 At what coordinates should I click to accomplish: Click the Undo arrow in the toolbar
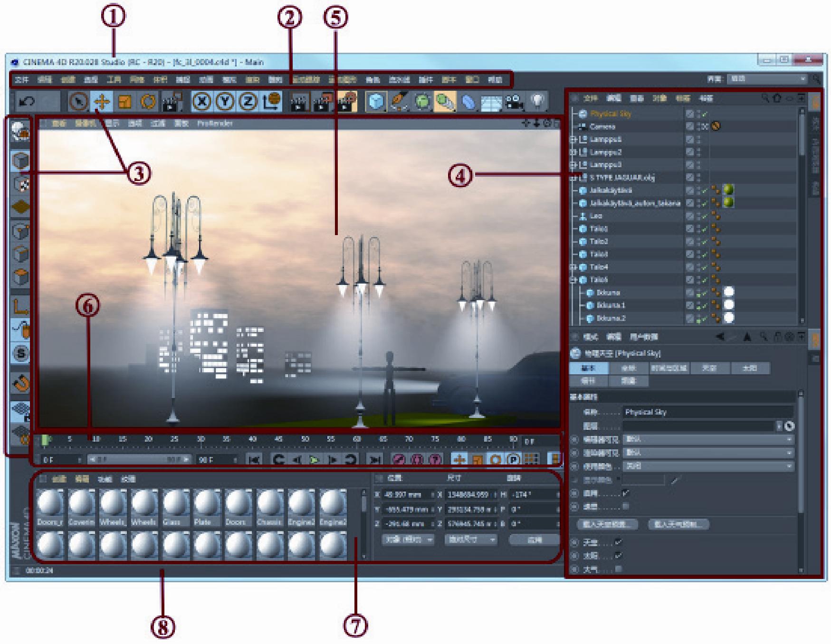[26, 102]
